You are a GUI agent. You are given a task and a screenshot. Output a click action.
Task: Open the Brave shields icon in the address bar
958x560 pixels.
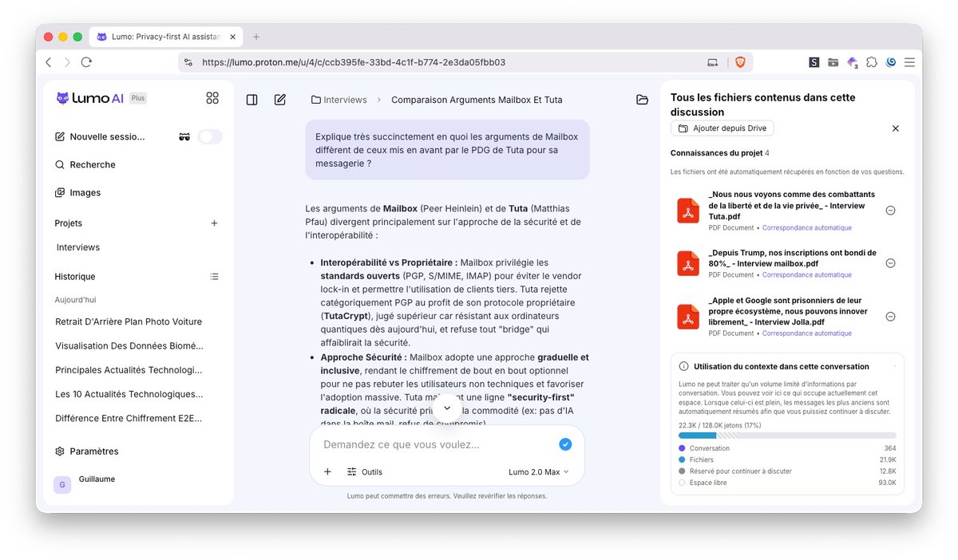point(740,62)
